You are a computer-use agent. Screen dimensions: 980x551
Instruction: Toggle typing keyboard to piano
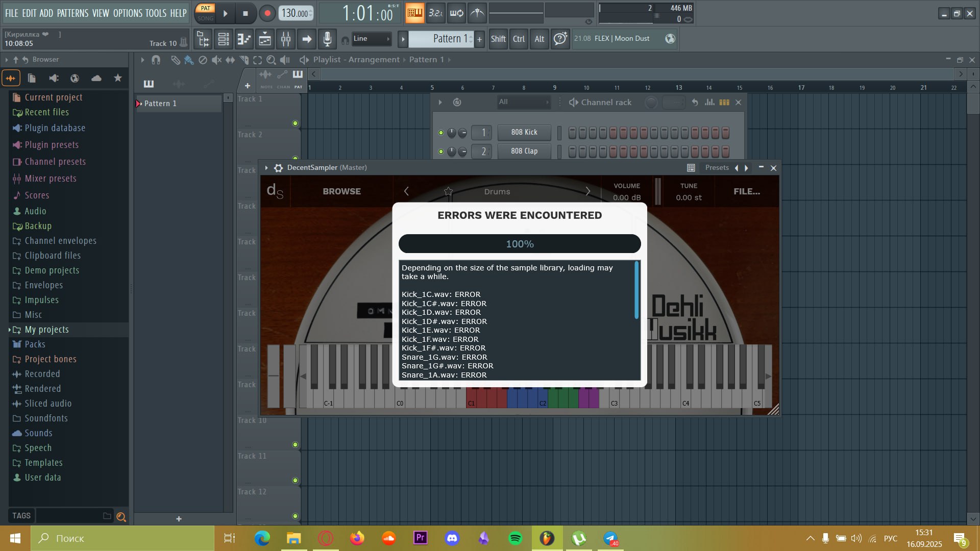click(x=414, y=13)
